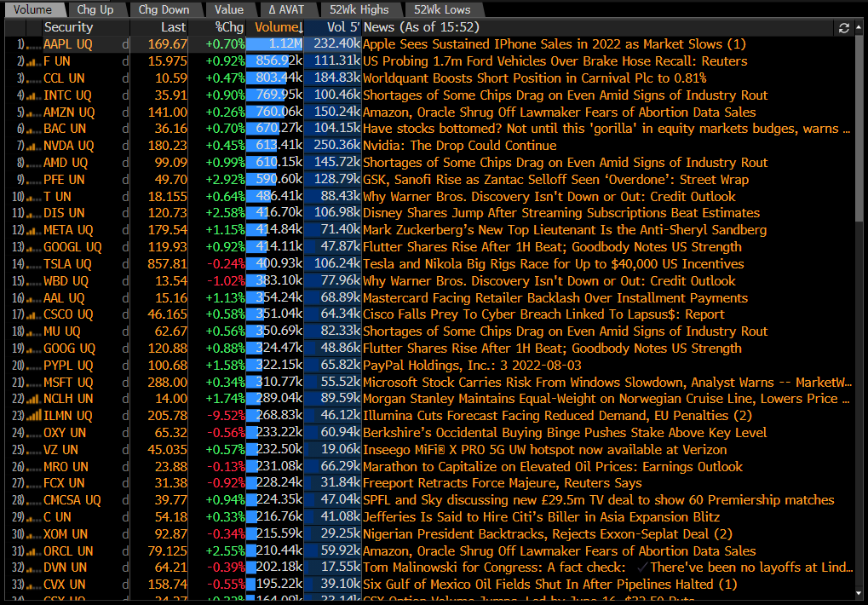Screen dimensions: 868x605
Task: Open Jefferies hires Citi's Biller headline
Action: (542, 517)
